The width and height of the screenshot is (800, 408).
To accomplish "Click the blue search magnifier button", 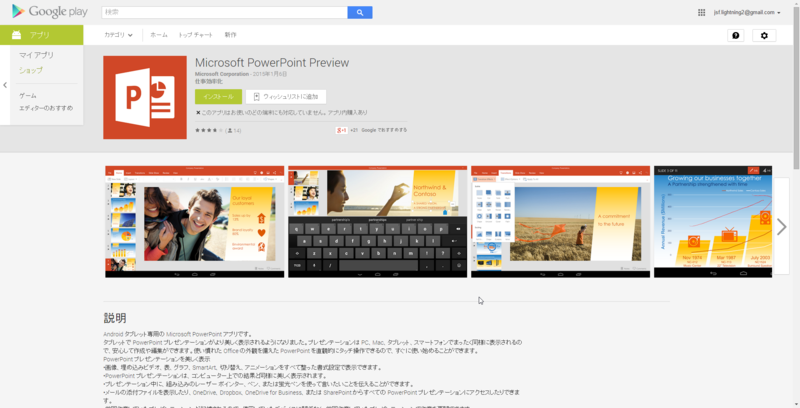I will [360, 13].
